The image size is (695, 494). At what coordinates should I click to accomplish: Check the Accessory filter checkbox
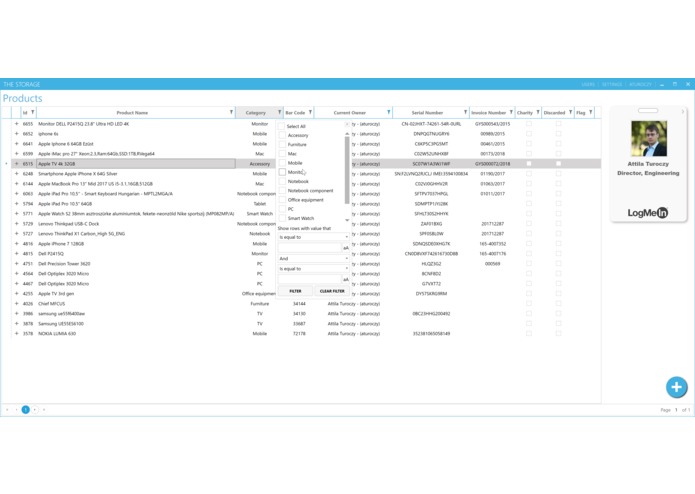click(282, 135)
